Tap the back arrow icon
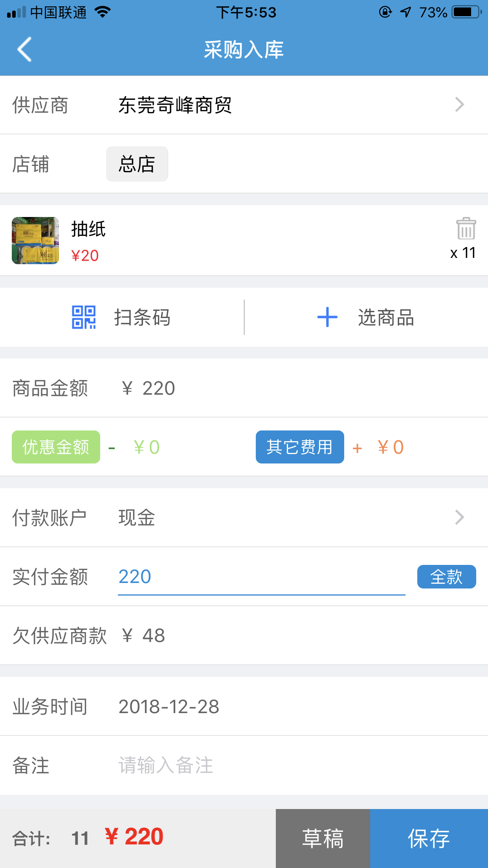 tap(24, 50)
